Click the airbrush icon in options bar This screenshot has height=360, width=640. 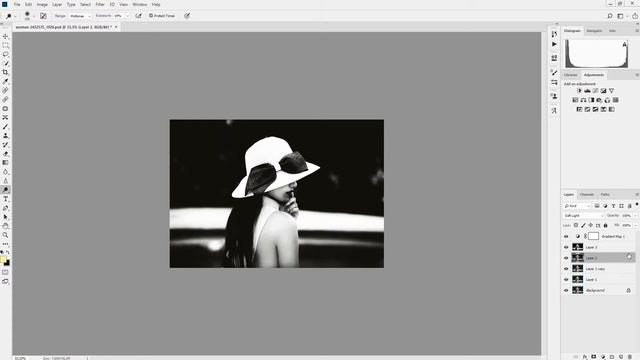click(x=138, y=16)
